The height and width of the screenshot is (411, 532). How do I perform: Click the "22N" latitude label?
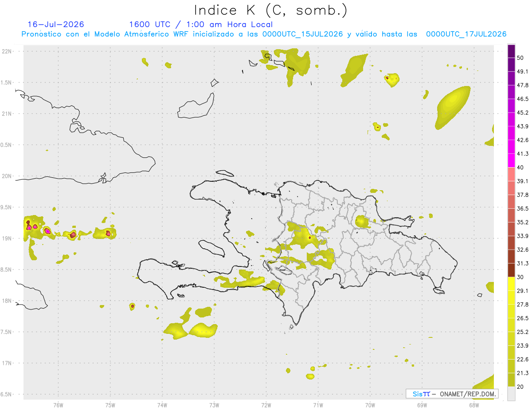[8, 51]
